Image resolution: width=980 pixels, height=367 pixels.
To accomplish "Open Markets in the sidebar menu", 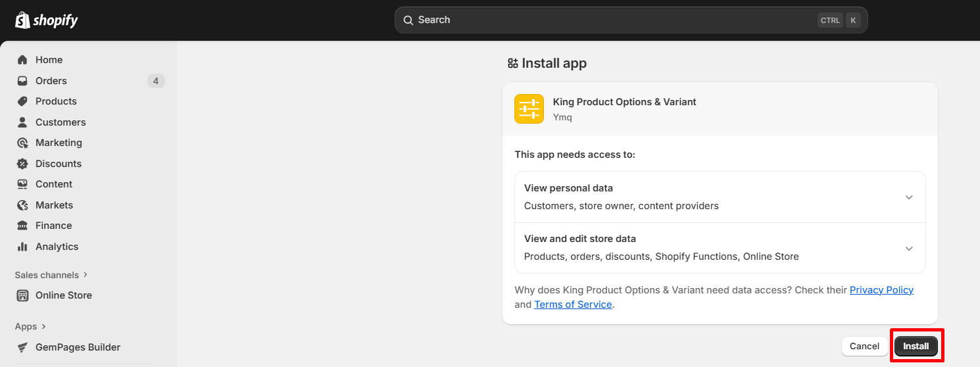I will tap(54, 205).
